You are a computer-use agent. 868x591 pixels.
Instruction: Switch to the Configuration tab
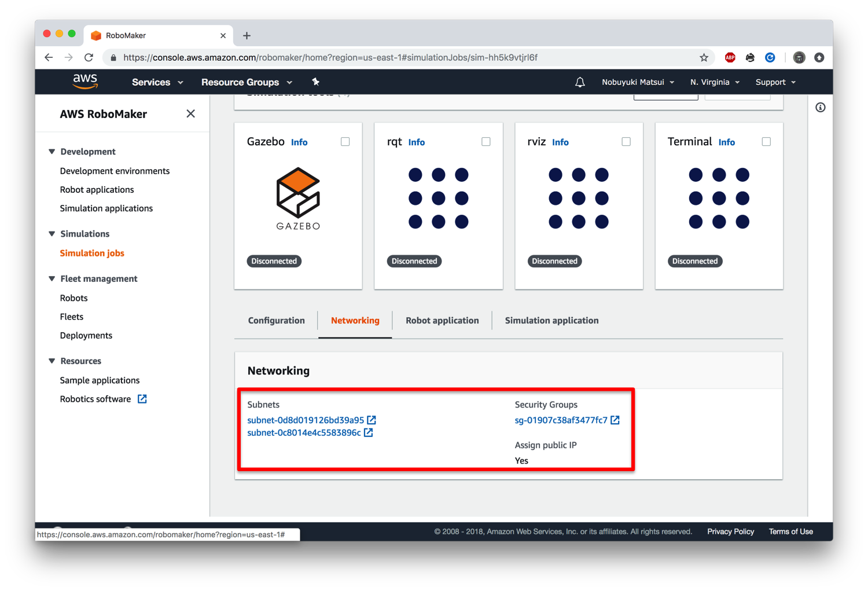(276, 320)
